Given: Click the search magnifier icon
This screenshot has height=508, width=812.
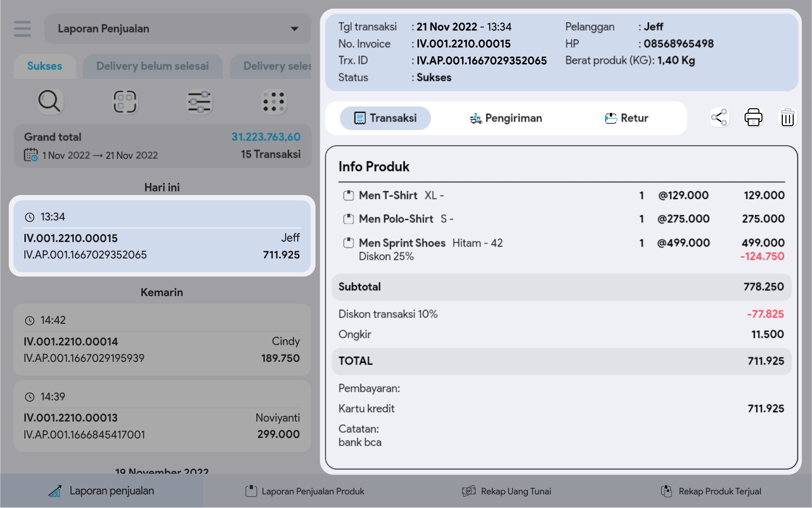Looking at the screenshot, I should (x=49, y=102).
